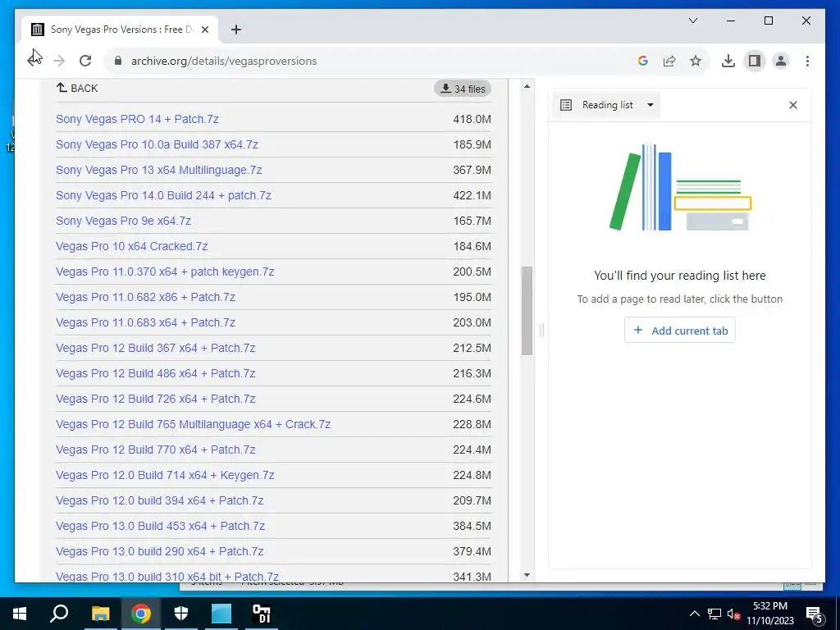
Task: Close the Sony Vegas Pro Versions tab
Action: (204, 30)
